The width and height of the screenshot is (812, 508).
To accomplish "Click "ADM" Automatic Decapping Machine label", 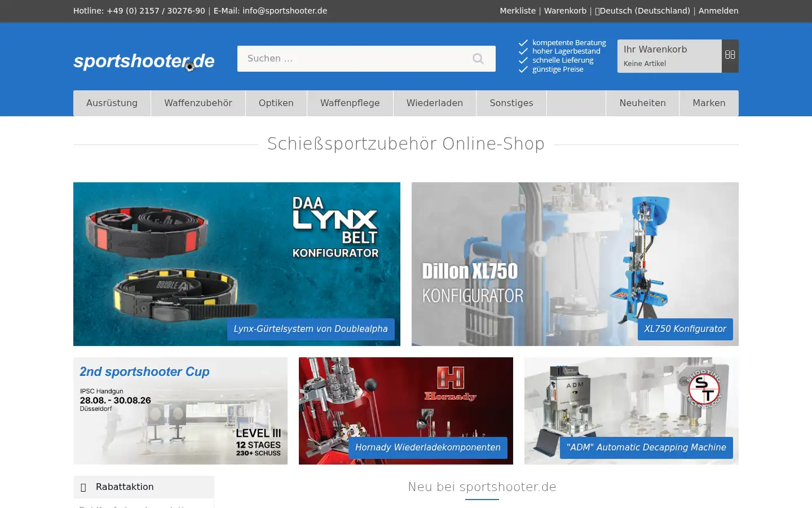I will click(646, 448).
